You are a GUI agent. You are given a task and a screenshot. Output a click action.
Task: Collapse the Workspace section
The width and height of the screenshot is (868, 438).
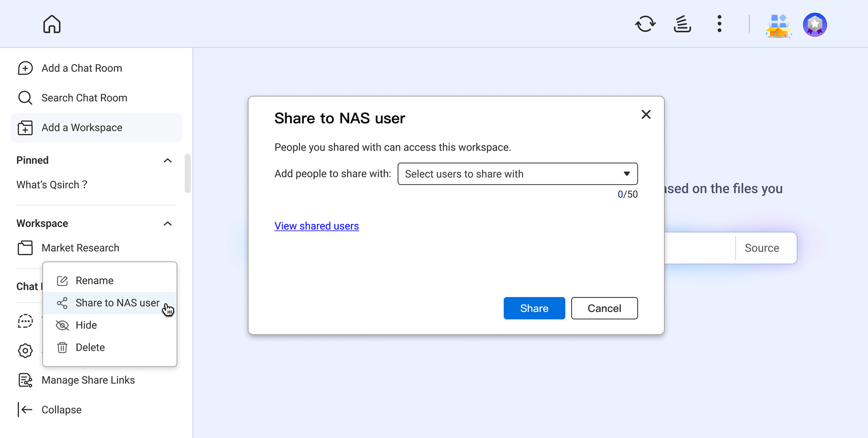167,224
